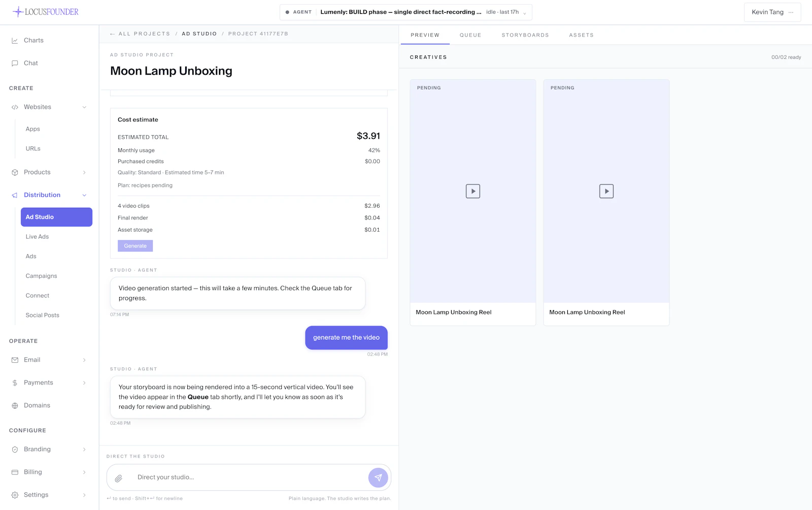Open Apps under Websites

(x=33, y=129)
